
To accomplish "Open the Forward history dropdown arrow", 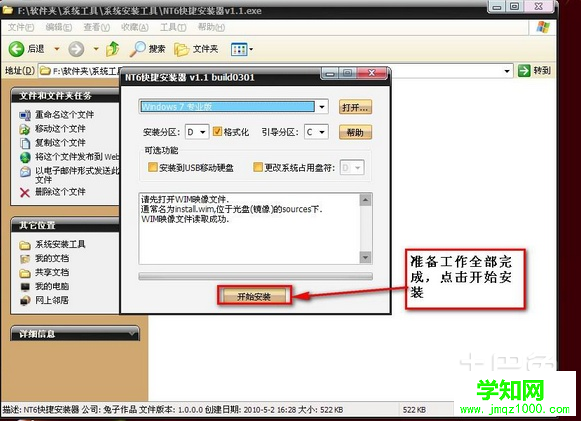I will click(96, 49).
